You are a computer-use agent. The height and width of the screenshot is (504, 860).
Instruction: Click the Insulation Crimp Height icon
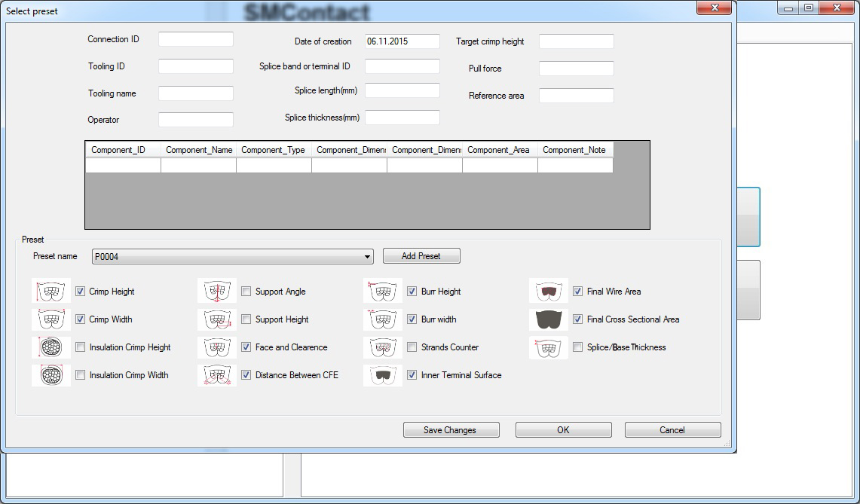point(51,347)
